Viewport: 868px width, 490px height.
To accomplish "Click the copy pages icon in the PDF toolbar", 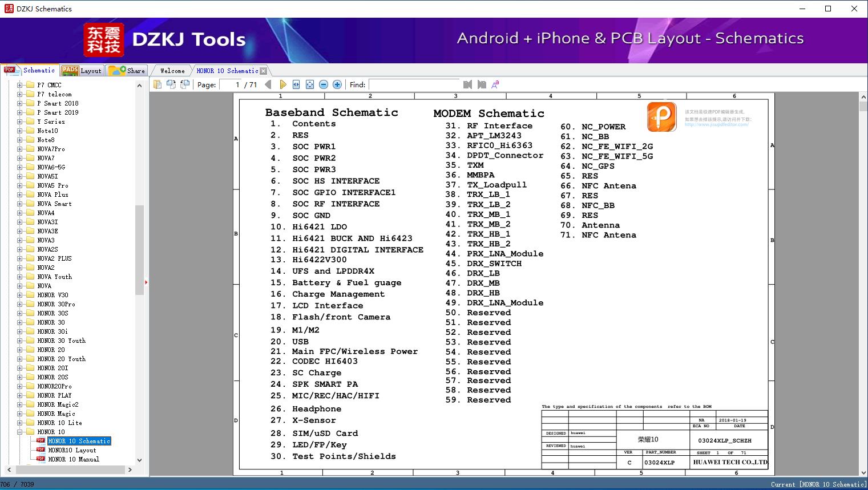I will (157, 84).
